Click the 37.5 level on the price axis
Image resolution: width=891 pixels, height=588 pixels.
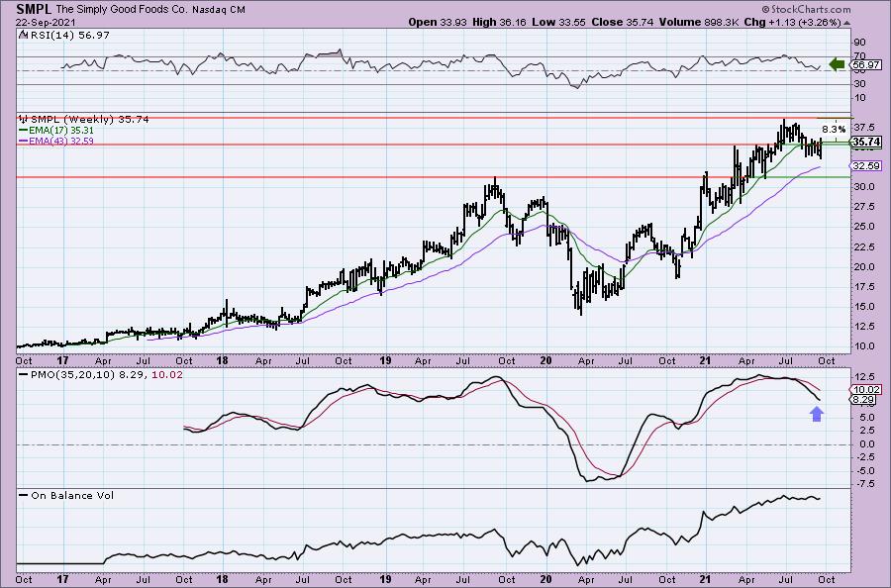(863, 127)
